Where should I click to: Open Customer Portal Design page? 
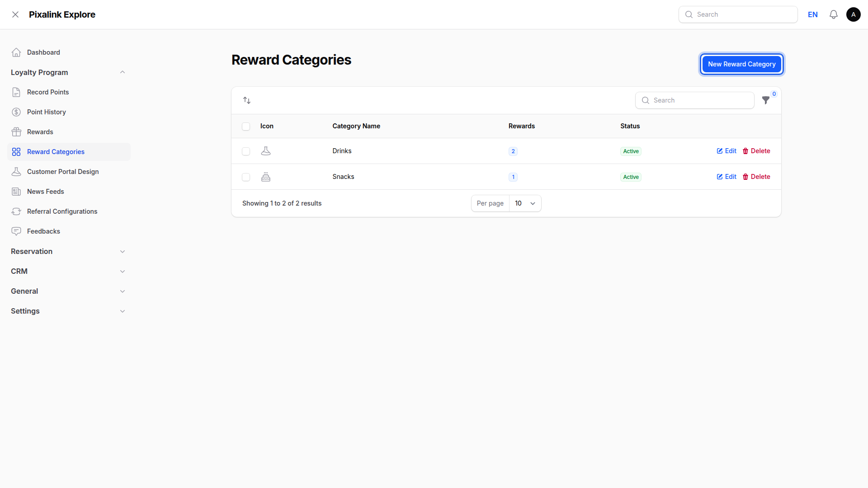pyautogui.click(x=69, y=172)
